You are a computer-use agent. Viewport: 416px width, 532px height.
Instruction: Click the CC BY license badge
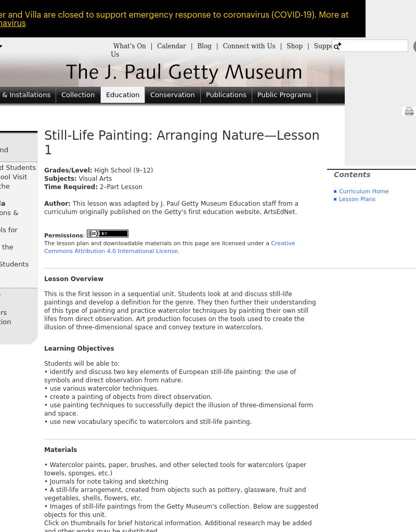coord(107,233)
